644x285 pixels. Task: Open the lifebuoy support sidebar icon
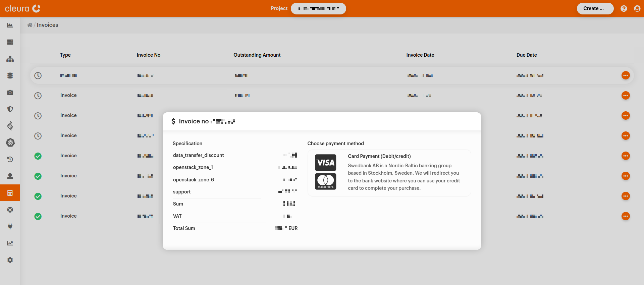coord(10,210)
